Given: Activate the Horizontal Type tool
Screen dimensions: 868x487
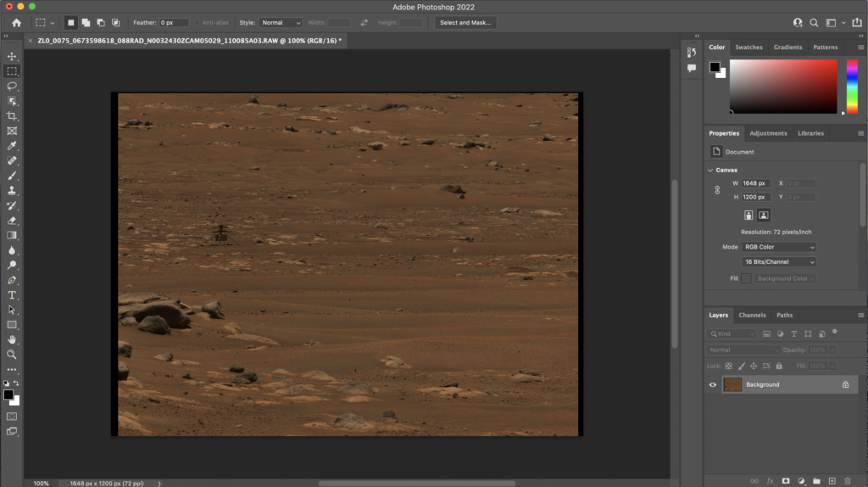Looking at the screenshot, I should [x=12, y=294].
